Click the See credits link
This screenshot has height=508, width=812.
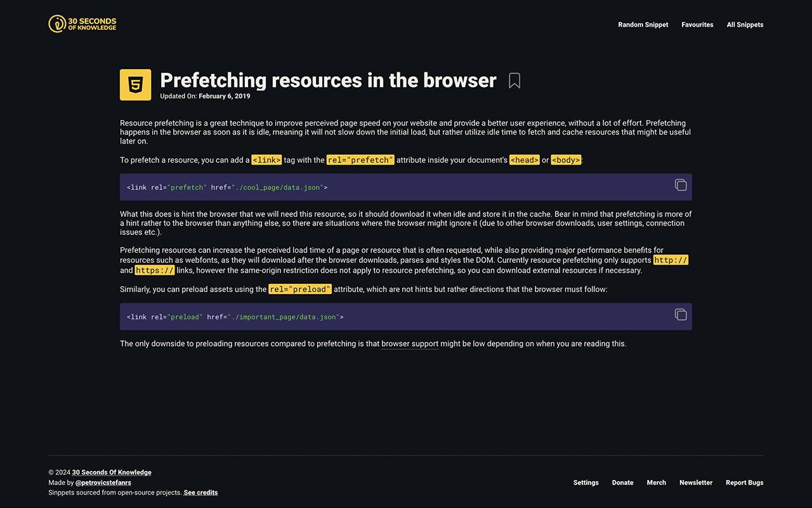[200, 493]
